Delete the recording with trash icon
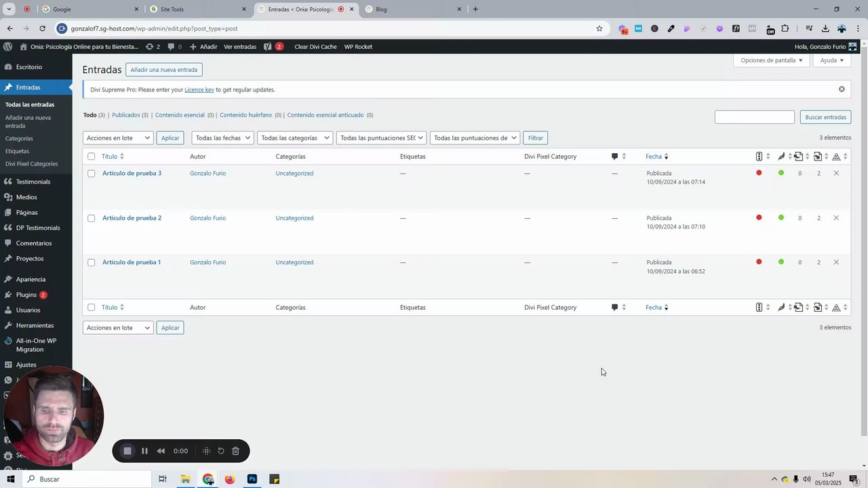Screen dimensions: 868x488 [235, 451]
